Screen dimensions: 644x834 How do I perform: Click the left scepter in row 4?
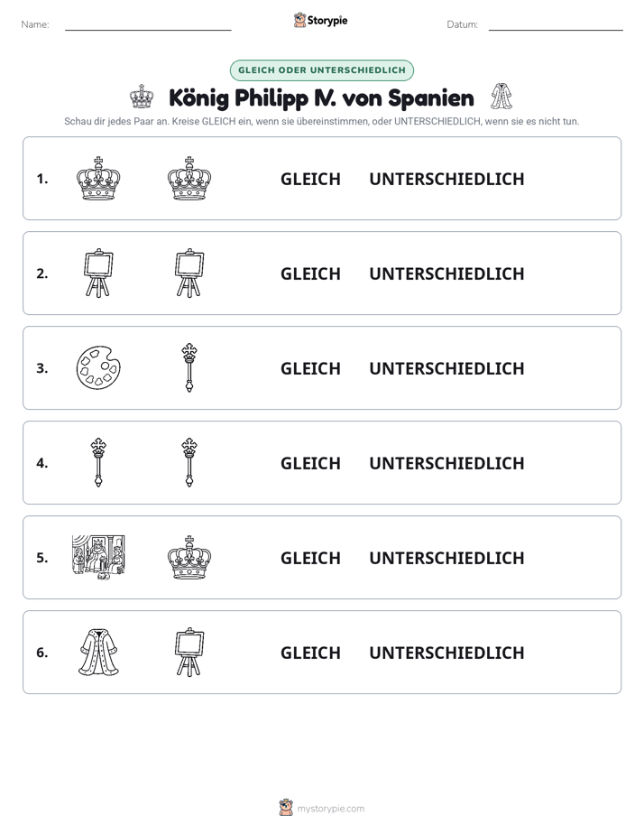(98, 462)
